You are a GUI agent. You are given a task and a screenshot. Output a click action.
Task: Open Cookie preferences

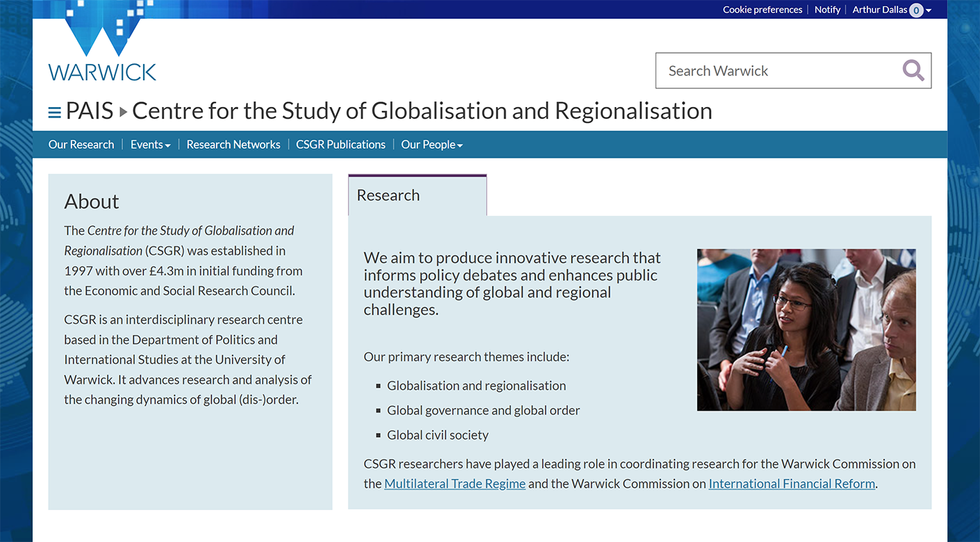click(762, 10)
